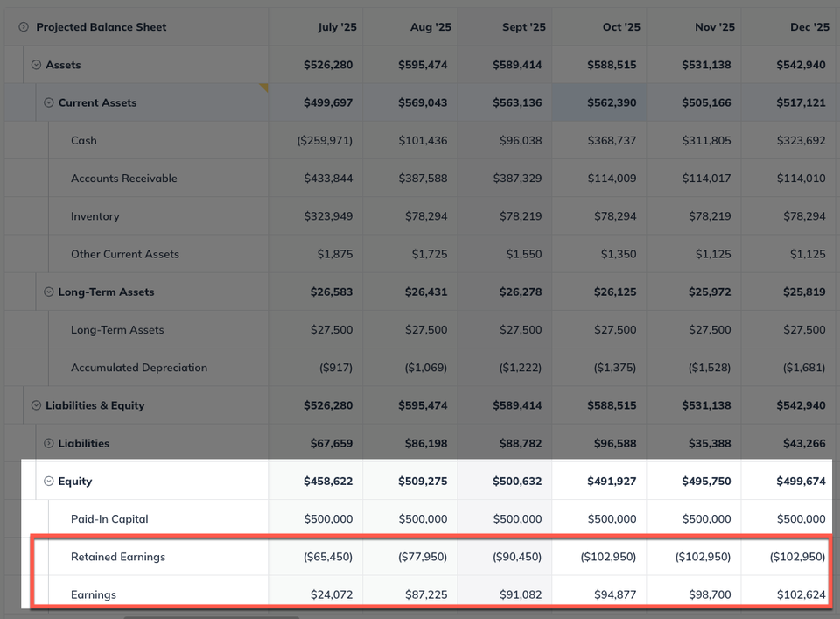Select the Earnings value $102,624
Viewport: 840px width, 619px height.
pos(801,594)
